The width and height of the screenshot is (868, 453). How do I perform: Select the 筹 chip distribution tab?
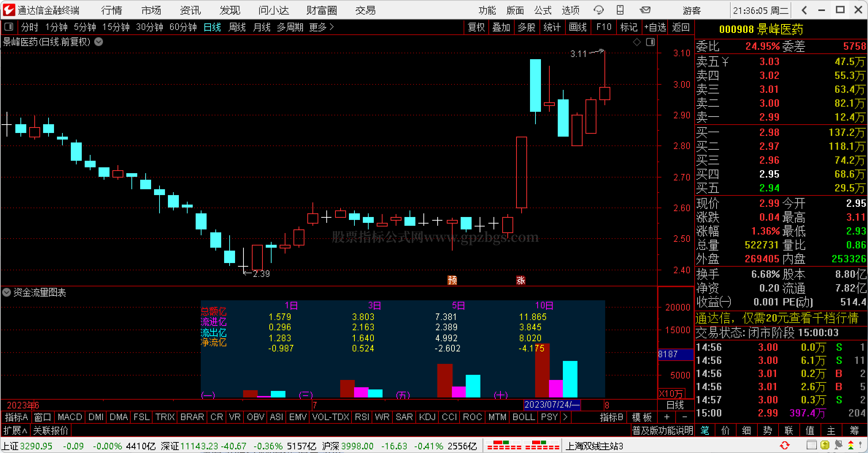(854, 431)
